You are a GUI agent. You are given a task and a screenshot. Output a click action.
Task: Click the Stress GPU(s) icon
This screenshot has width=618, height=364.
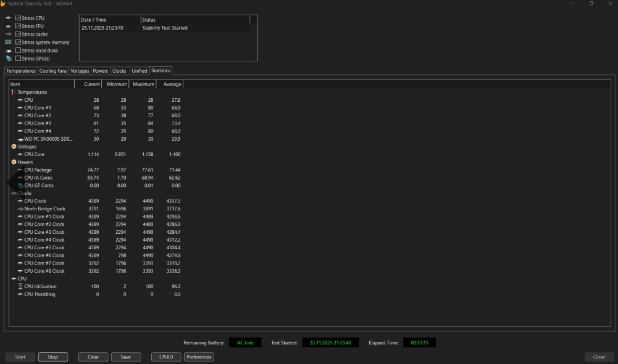coord(8,59)
